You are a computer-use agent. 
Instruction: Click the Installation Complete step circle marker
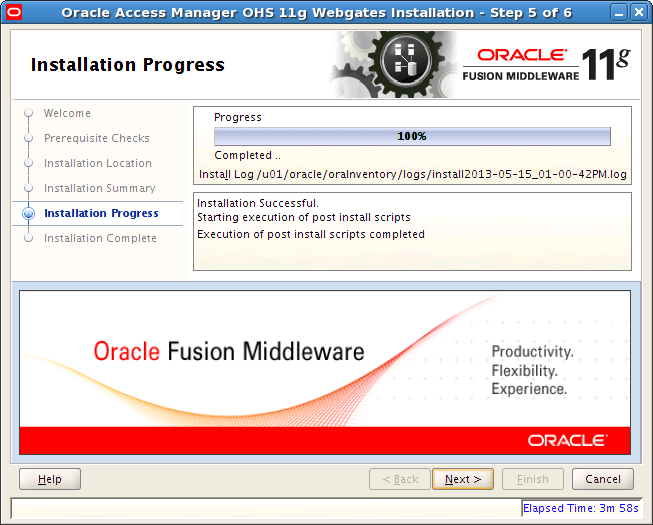[x=28, y=238]
